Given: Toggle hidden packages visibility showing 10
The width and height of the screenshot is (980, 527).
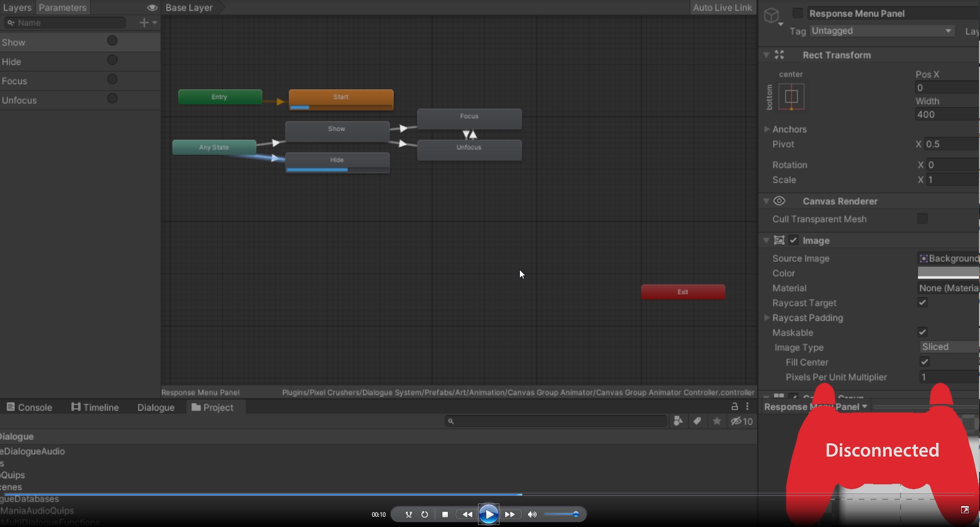Looking at the screenshot, I should point(742,421).
